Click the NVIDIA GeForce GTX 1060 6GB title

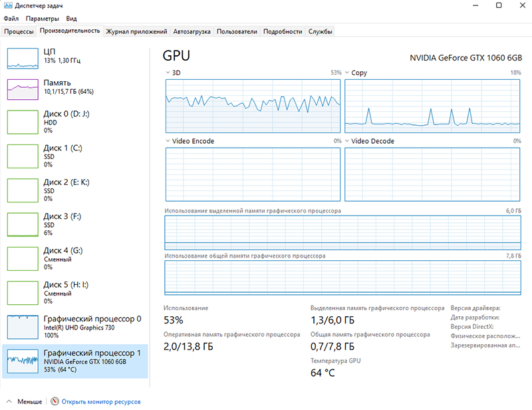tap(465, 58)
